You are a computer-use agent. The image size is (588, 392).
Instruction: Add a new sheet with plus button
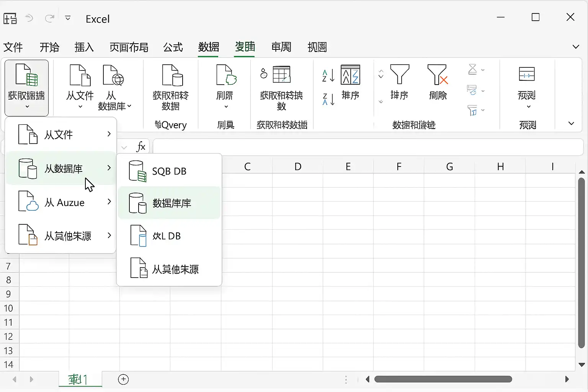point(123,379)
